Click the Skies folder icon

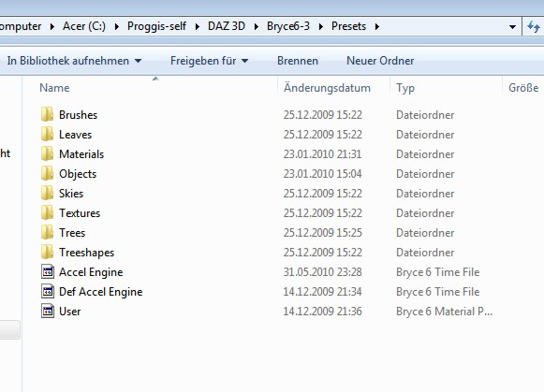click(47, 193)
